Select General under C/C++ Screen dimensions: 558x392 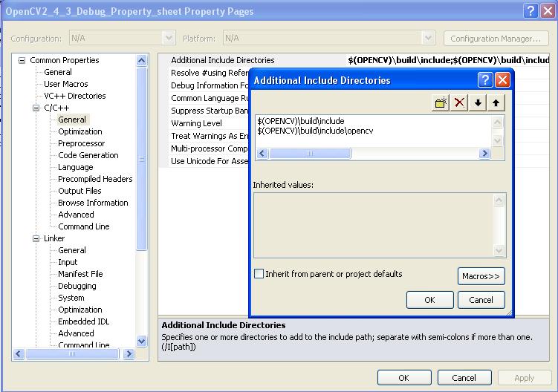coord(72,120)
